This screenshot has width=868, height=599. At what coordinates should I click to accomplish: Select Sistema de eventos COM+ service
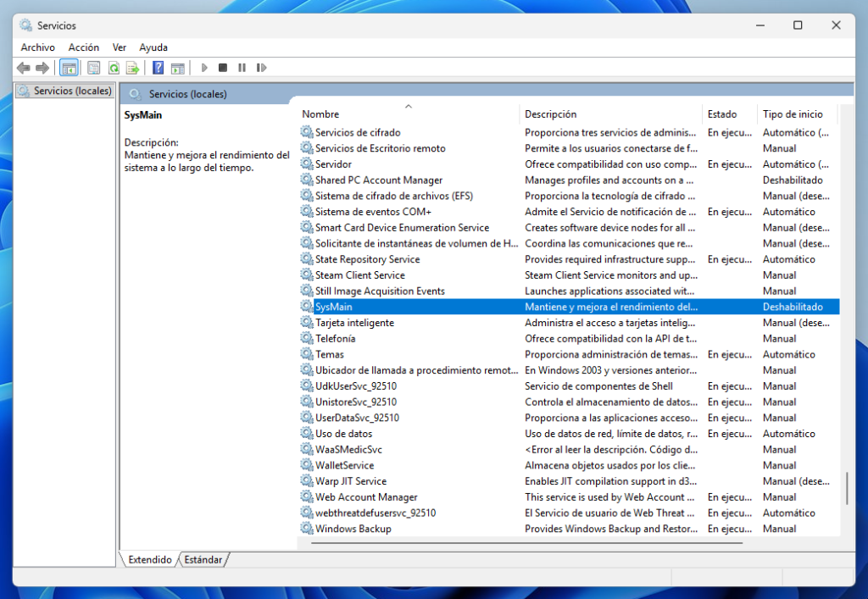point(570,211)
